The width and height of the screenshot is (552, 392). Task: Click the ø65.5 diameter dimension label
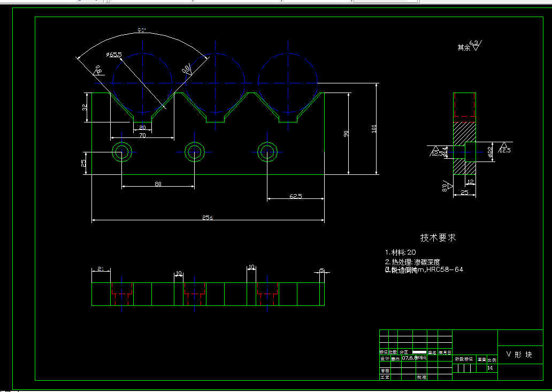(114, 55)
